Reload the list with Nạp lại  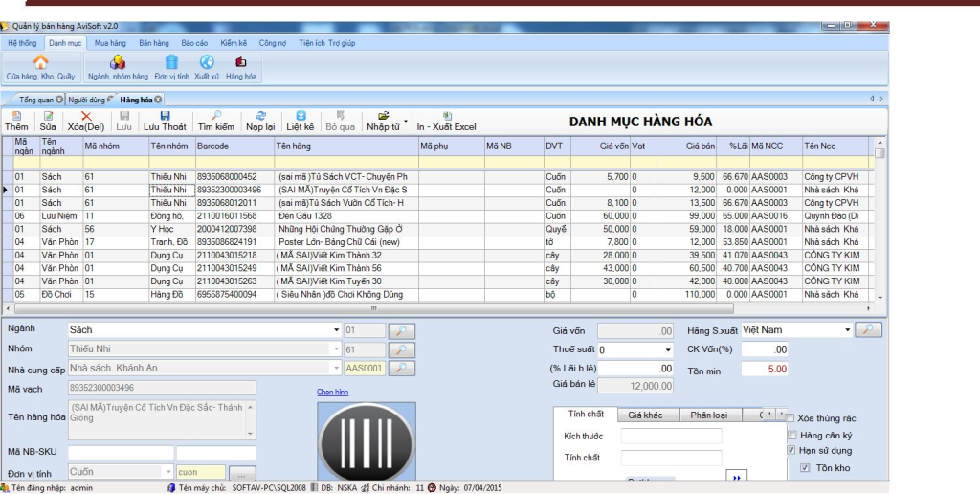click(x=260, y=120)
